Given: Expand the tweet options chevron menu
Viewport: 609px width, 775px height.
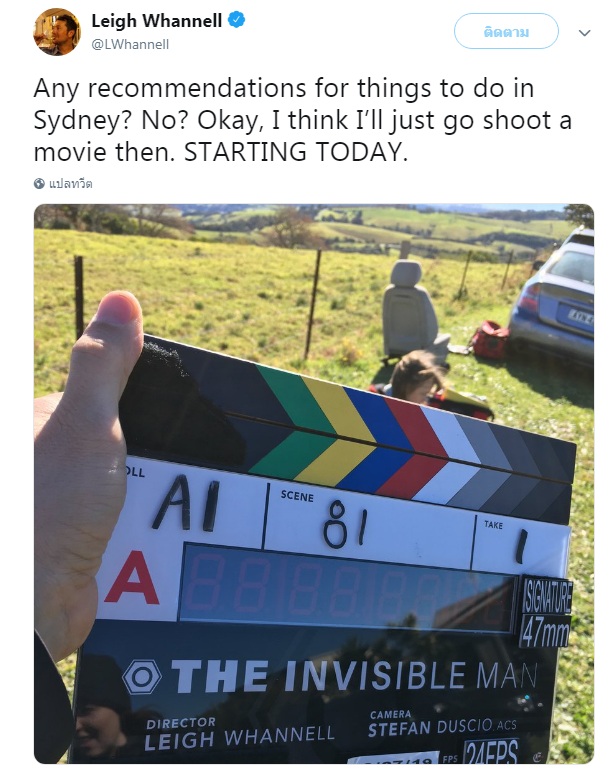Looking at the screenshot, I should click(x=585, y=33).
